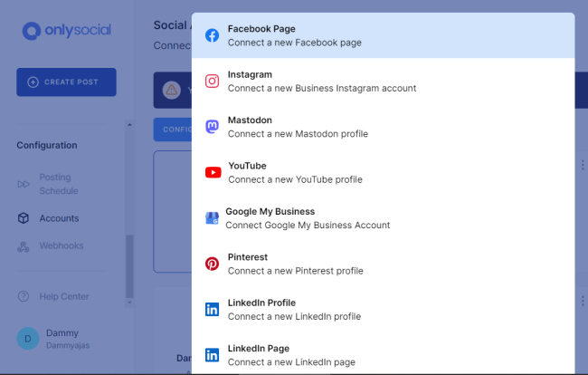Click the warning triangle alert icon
Screen dimensions: 588x375
coord(172,90)
